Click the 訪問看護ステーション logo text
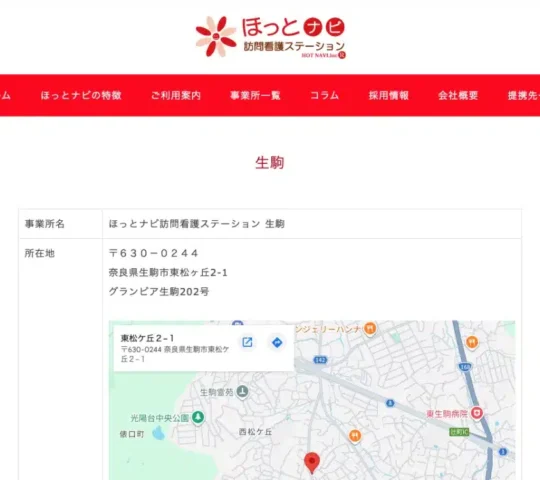 [294, 46]
